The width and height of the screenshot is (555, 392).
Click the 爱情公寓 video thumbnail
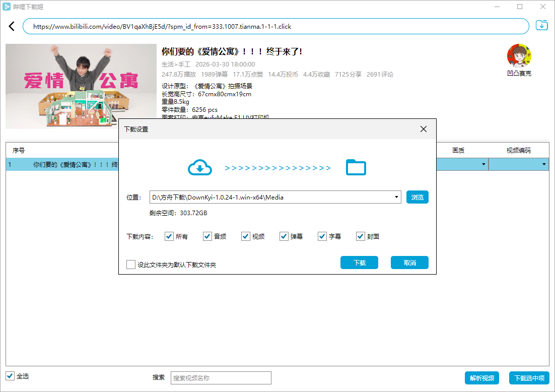81,86
